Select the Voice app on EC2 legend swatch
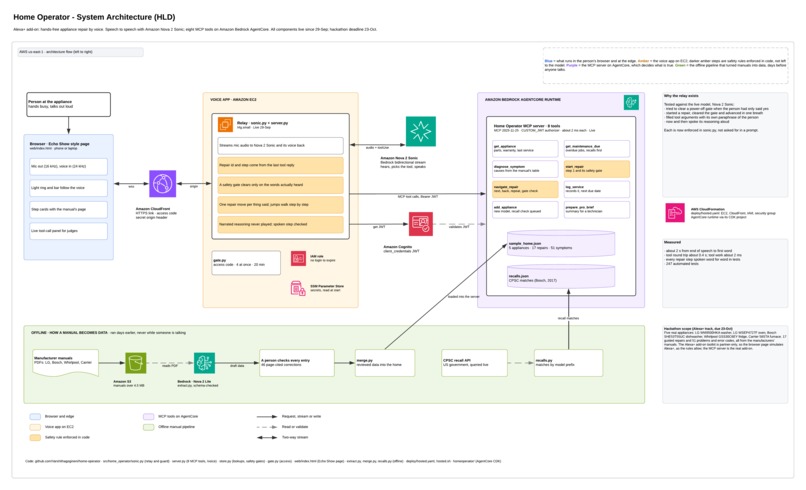The height and width of the screenshot is (490, 806). (x=35, y=427)
